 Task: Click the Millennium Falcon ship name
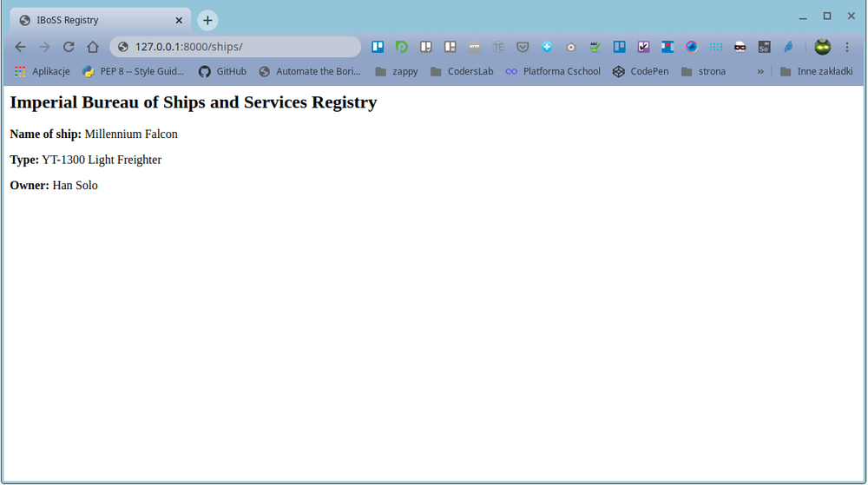[x=131, y=134]
